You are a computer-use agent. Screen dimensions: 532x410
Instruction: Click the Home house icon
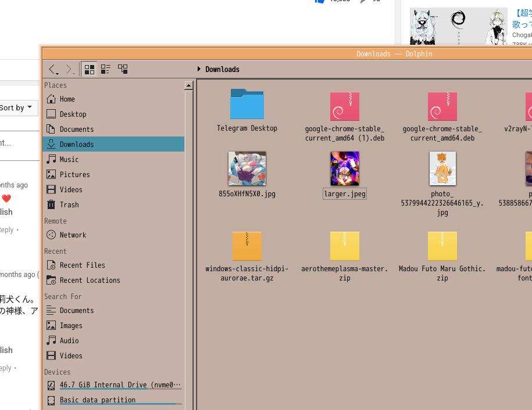click(51, 99)
